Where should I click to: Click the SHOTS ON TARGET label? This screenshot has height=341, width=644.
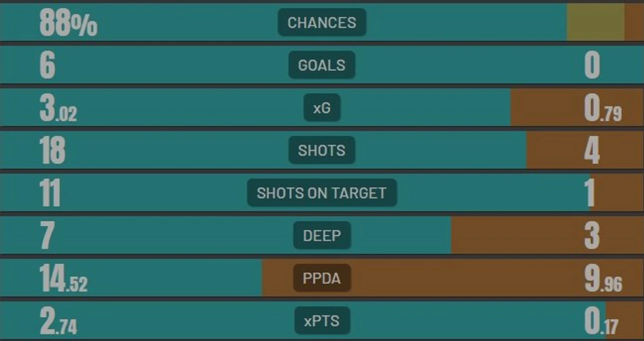click(x=322, y=193)
